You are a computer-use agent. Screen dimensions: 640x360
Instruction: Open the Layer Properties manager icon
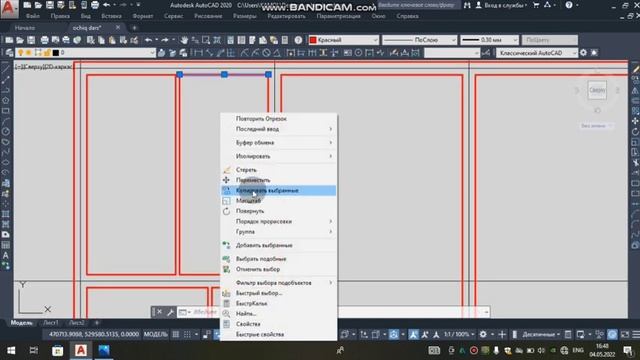9,53
